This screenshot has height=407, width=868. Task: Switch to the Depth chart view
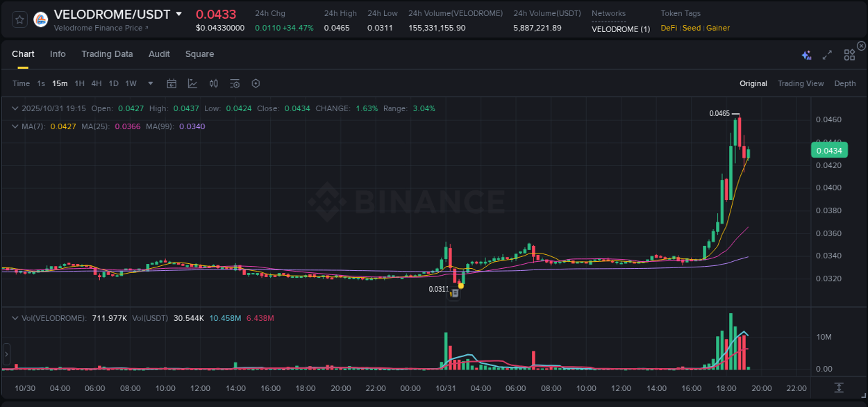tap(845, 83)
